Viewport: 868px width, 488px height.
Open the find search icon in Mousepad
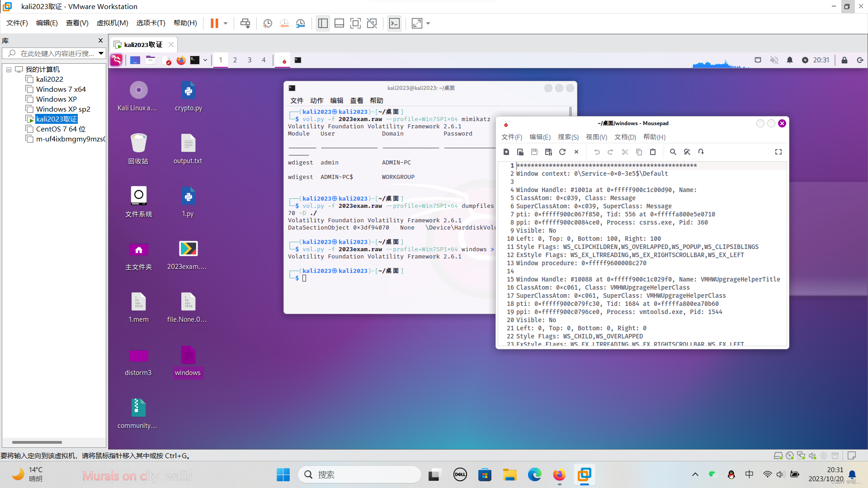[x=673, y=152]
